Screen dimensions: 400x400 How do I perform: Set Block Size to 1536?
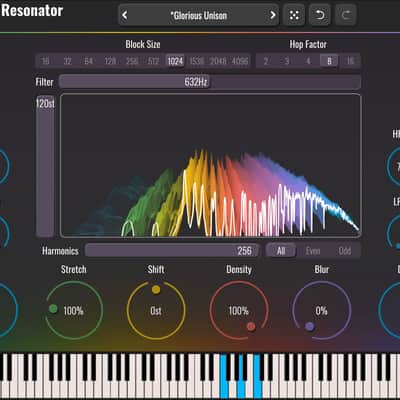click(x=197, y=61)
